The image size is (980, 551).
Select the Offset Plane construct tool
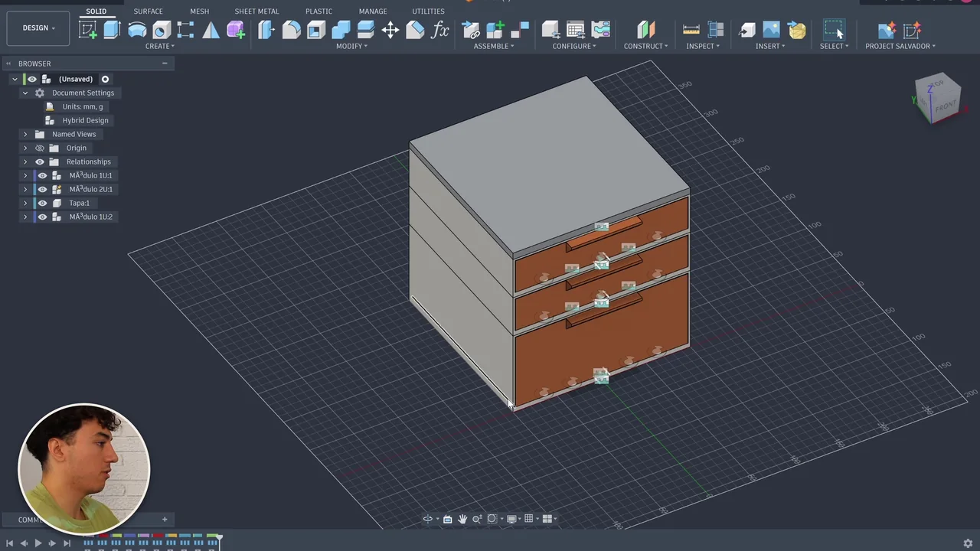pyautogui.click(x=645, y=30)
